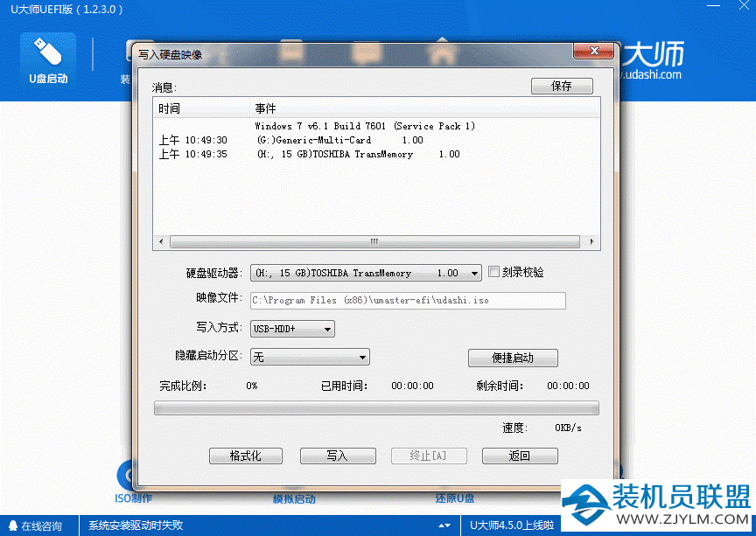The image size is (756, 536).
Task: Click the U大师4.5.0上线啦 notice
Action: (512, 526)
